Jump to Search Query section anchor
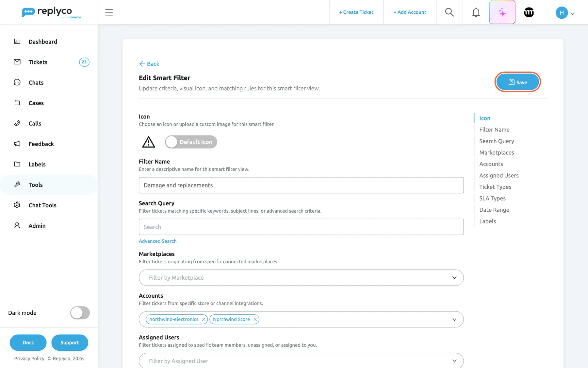Viewport: 588px width, 368px height. (497, 141)
